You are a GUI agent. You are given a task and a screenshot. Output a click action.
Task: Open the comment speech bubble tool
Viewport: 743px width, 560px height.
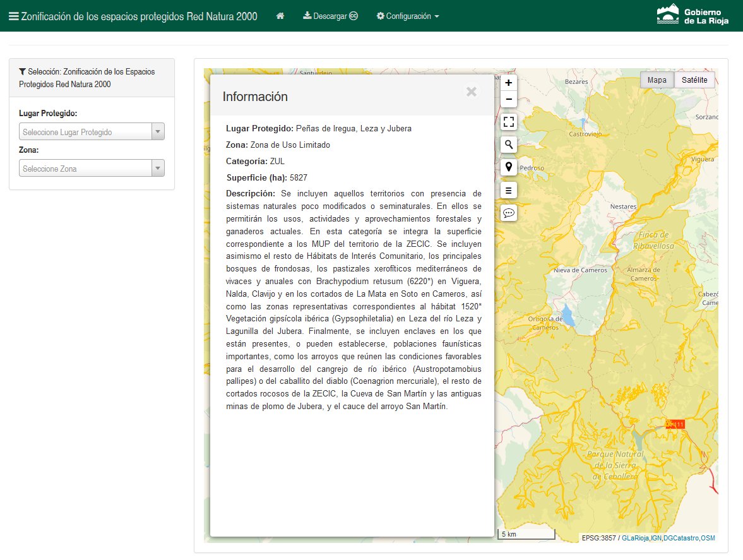point(508,213)
